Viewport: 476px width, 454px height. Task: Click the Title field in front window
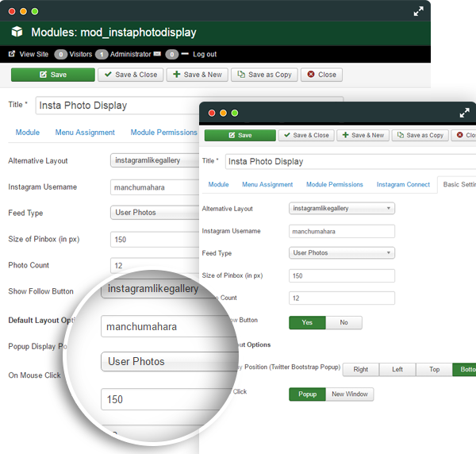point(351,162)
